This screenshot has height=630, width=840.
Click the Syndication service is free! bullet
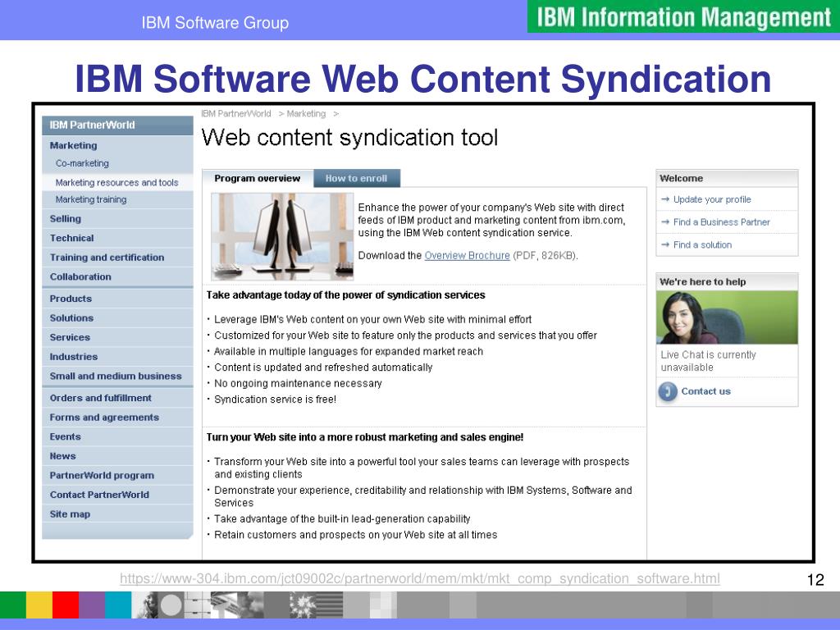tap(276, 399)
